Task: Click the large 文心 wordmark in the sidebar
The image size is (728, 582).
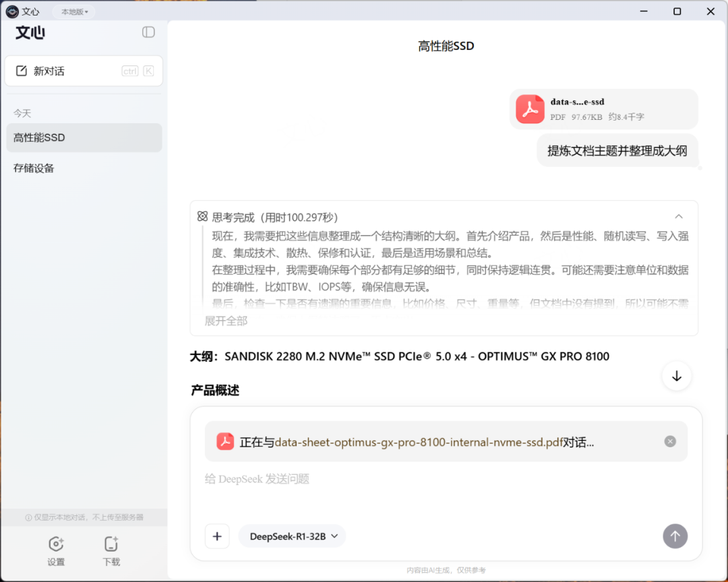Action: click(x=30, y=32)
